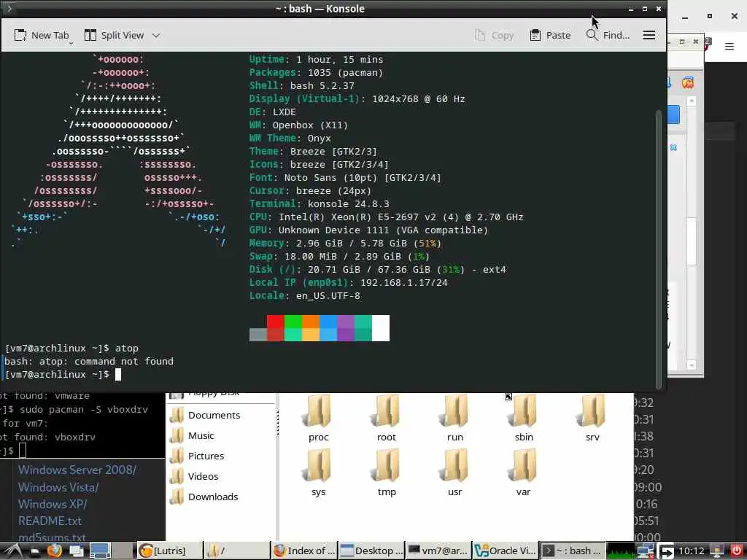Switch to the bash Konsole taskbar entry

tap(573, 551)
